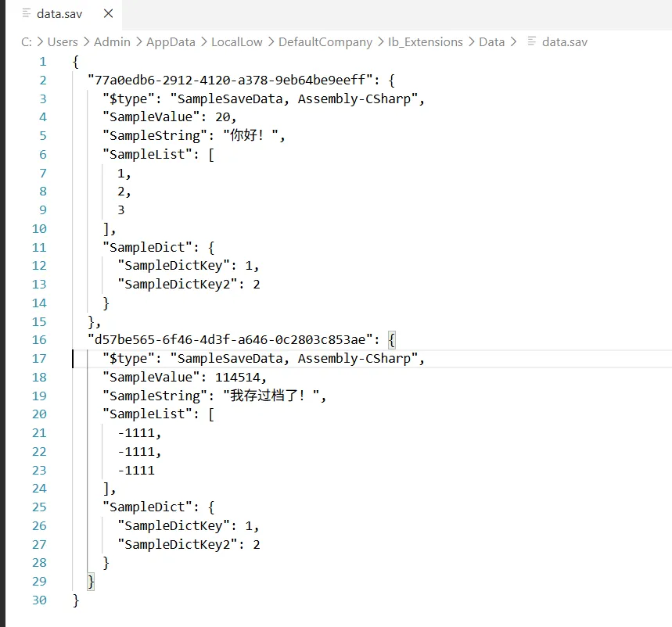The image size is (672, 627).
Task: Click list item 2 on line 8
Action: 121,192
